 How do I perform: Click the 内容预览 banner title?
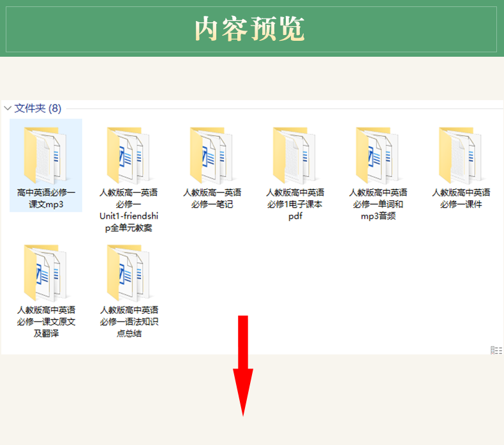(x=249, y=29)
